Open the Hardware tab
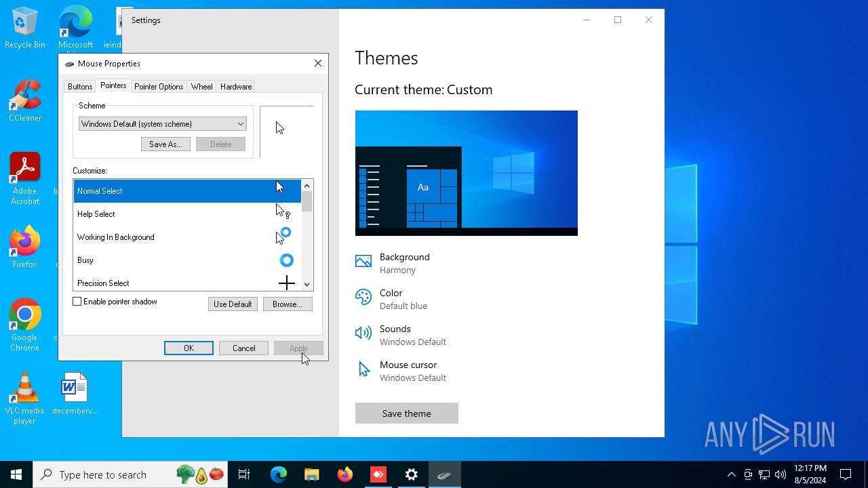This screenshot has width=868, height=488. (236, 87)
